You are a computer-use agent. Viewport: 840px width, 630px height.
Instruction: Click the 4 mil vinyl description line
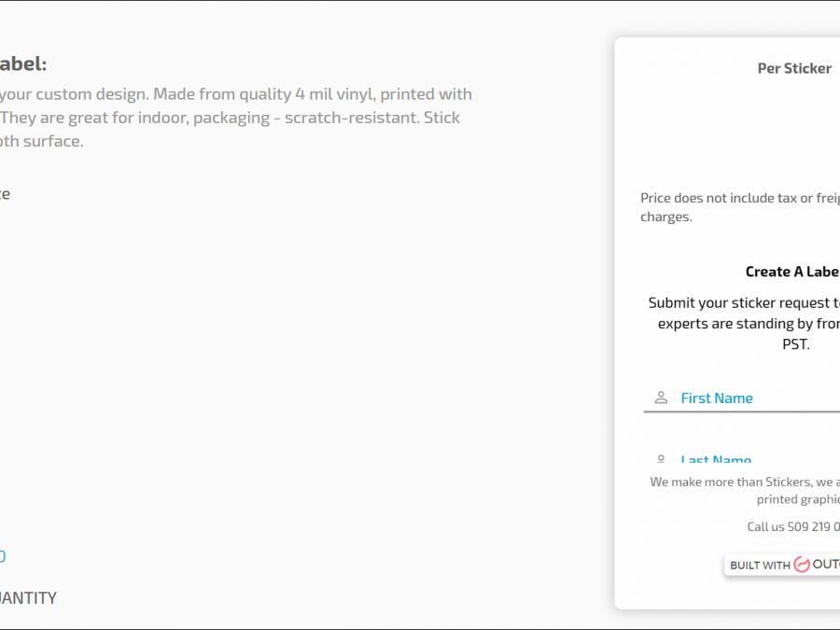coord(235,94)
